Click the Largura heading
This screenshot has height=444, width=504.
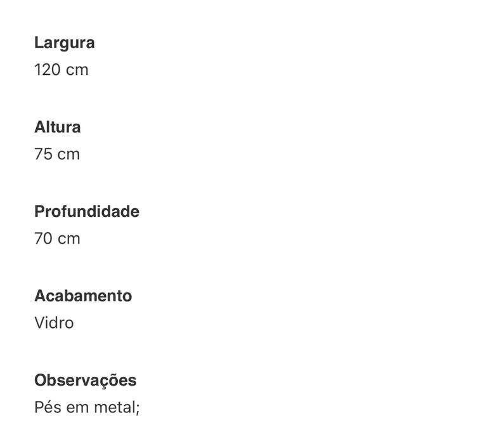tap(64, 43)
